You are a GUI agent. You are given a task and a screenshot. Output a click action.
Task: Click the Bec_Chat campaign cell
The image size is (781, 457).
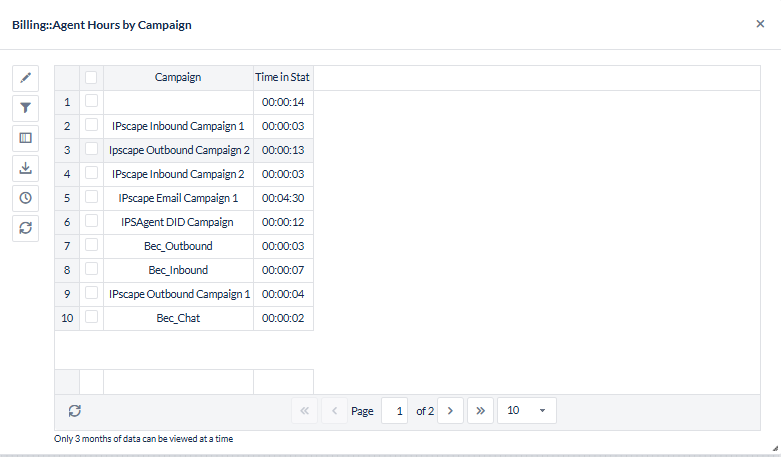178,318
